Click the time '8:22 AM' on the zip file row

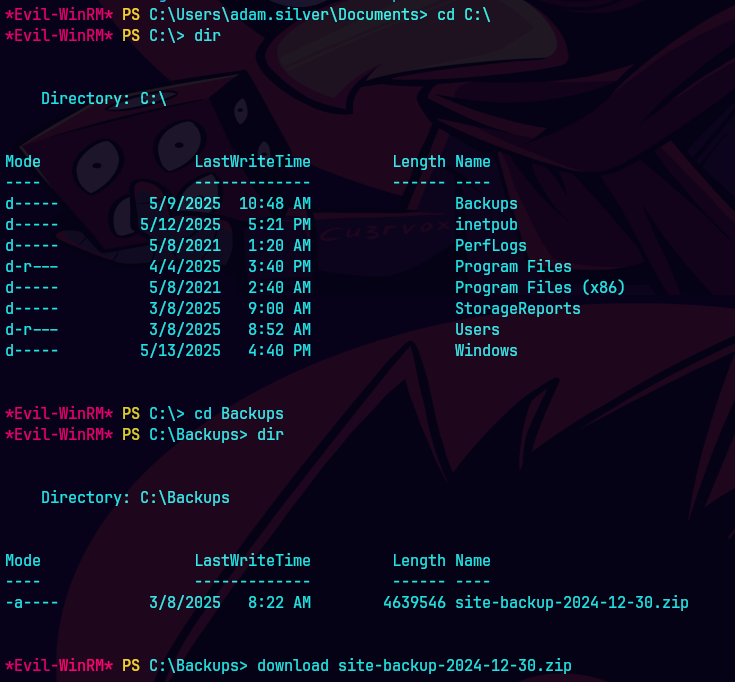coord(279,603)
